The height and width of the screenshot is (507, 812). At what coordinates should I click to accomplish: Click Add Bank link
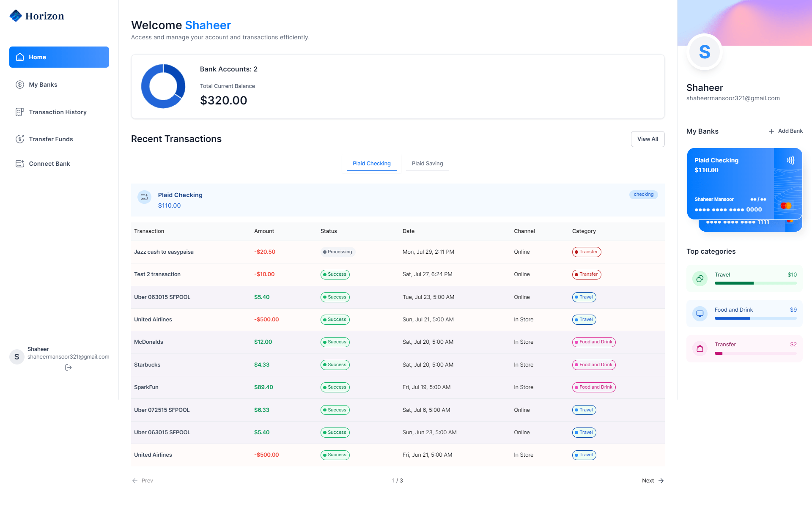(785, 131)
